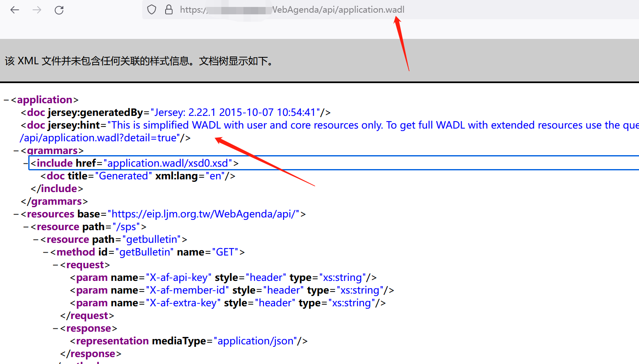The height and width of the screenshot is (364, 639).
Task: Collapse the response element
Action: click(x=55, y=328)
